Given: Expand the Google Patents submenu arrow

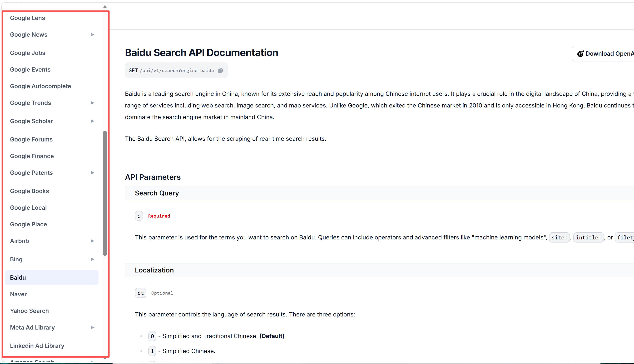Looking at the screenshot, I should pyautogui.click(x=92, y=173).
